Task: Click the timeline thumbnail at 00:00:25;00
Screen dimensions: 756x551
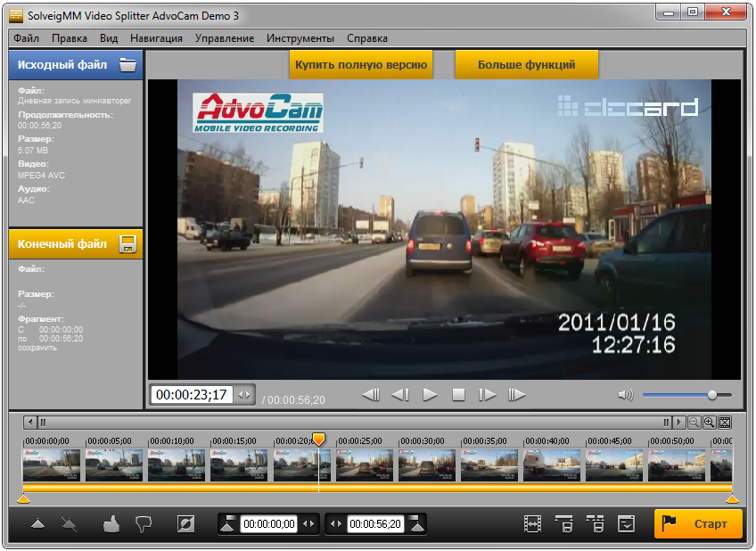Action: [x=365, y=465]
